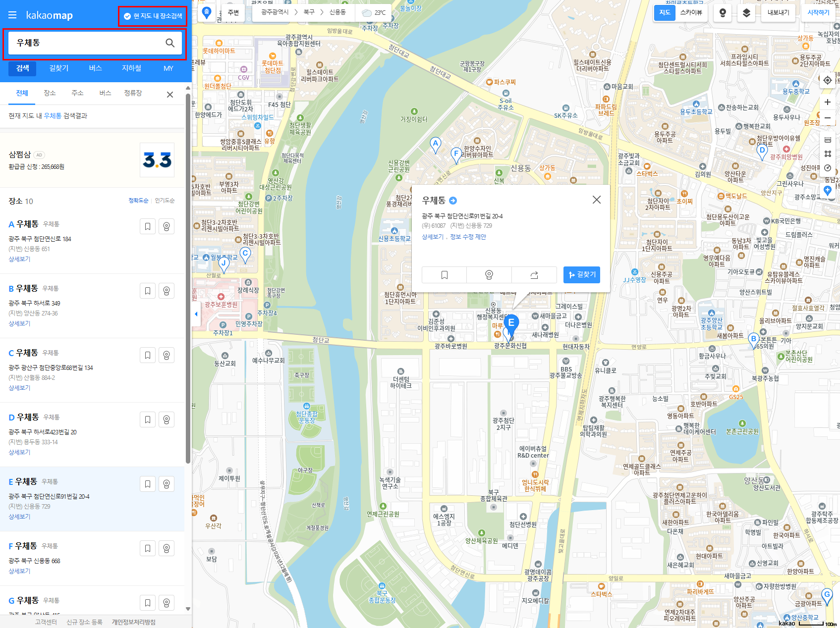Screen dimensions: 840x628
Task: Sort results by 정확도순
Action: point(138,201)
